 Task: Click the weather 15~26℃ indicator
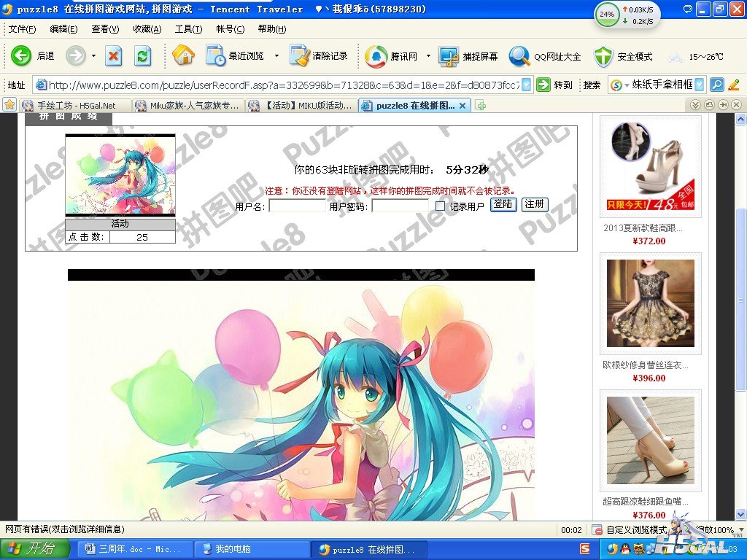coord(695,57)
